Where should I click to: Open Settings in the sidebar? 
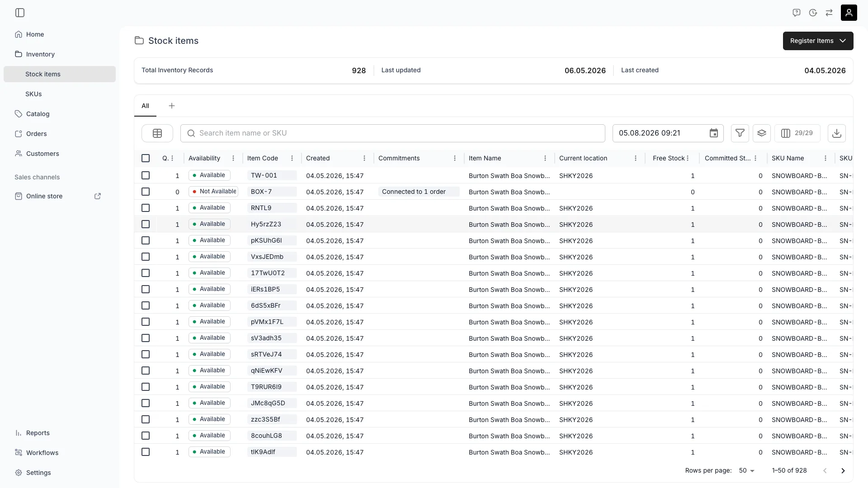tap(60, 473)
